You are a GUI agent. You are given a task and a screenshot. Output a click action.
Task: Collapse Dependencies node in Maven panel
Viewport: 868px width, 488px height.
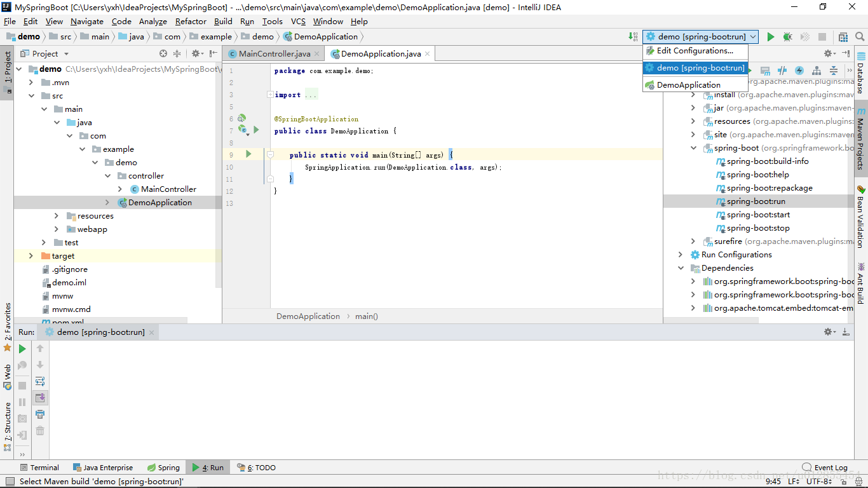click(681, 268)
